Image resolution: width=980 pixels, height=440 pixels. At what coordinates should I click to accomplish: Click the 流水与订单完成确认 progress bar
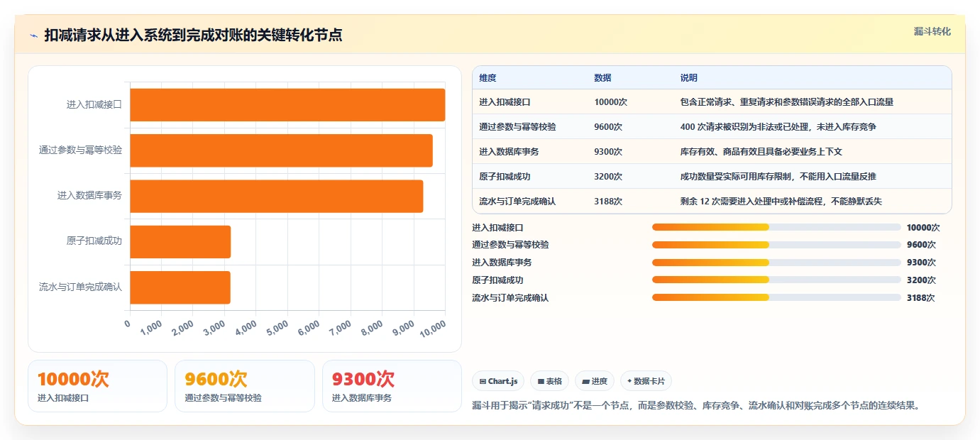[776, 297]
